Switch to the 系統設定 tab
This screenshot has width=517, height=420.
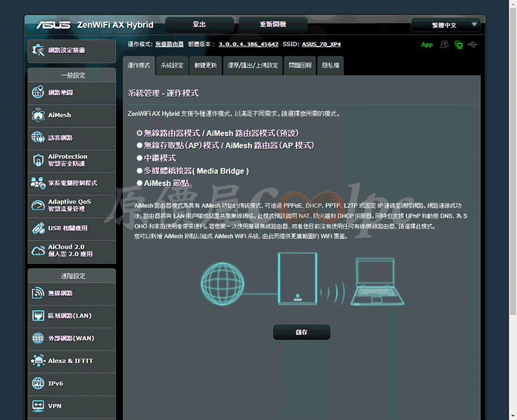point(172,66)
